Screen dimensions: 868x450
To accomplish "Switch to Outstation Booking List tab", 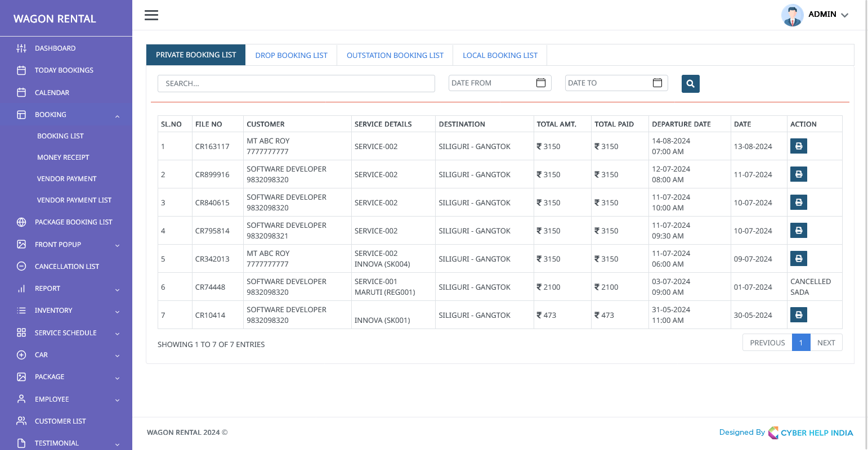I will pyautogui.click(x=395, y=55).
